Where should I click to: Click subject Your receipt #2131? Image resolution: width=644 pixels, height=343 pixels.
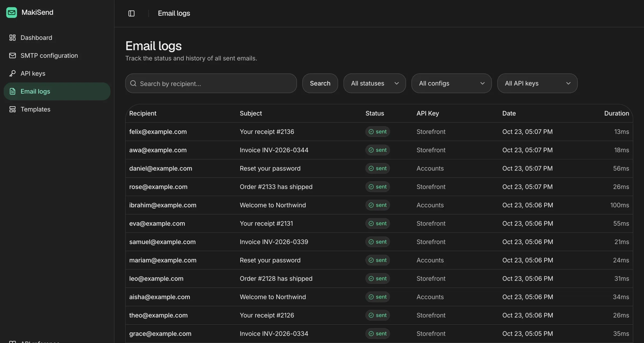[266, 223]
